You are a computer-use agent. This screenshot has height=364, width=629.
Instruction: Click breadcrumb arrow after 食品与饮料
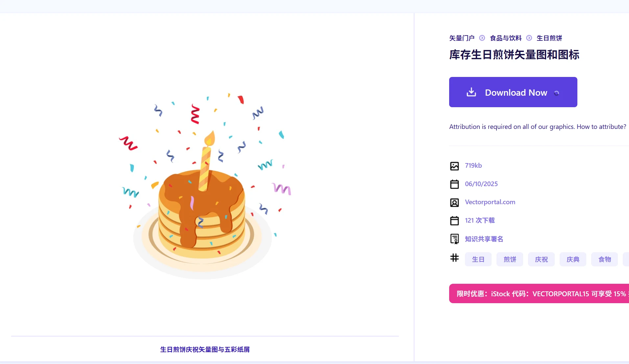[529, 38]
